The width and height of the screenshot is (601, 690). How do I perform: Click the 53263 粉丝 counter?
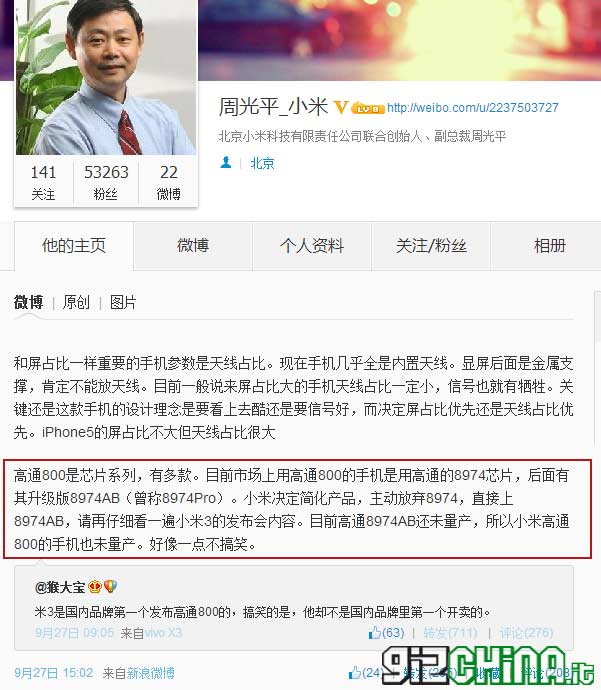coord(106,183)
